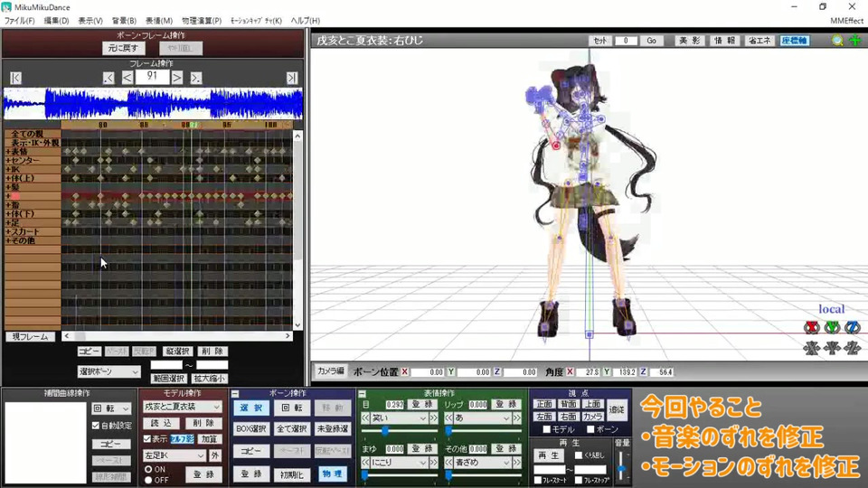Click the gray Z translation axis handle
Viewport: 868px width, 488px height.
point(853,348)
